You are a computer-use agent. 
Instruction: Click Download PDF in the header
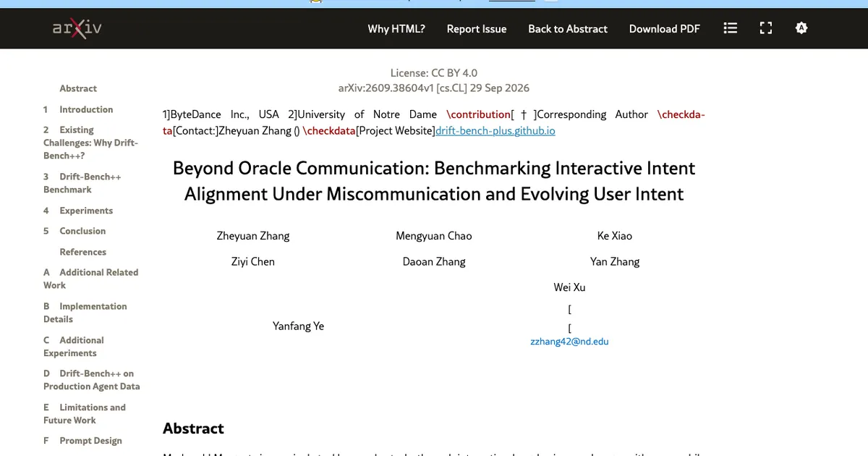click(665, 29)
